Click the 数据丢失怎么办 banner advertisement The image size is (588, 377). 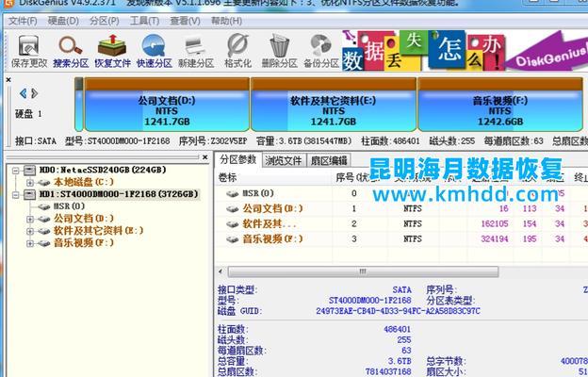[x=465, y=51]
